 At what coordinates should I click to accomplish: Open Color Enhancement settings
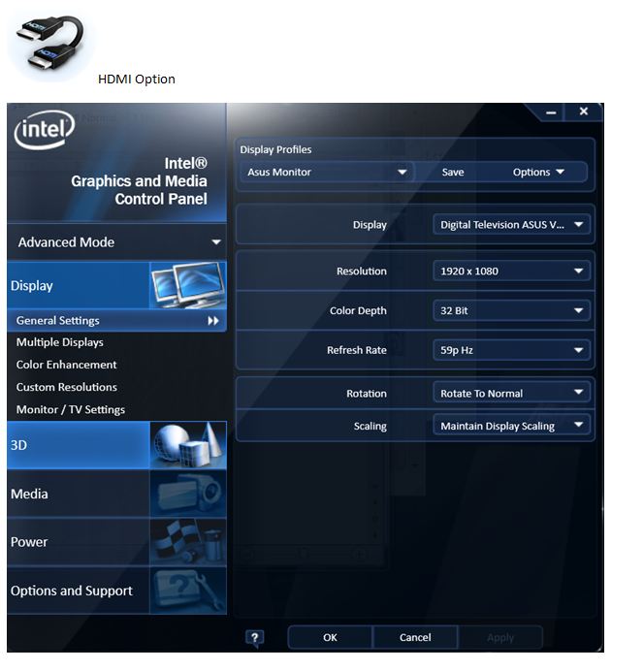tap(67, 365)
